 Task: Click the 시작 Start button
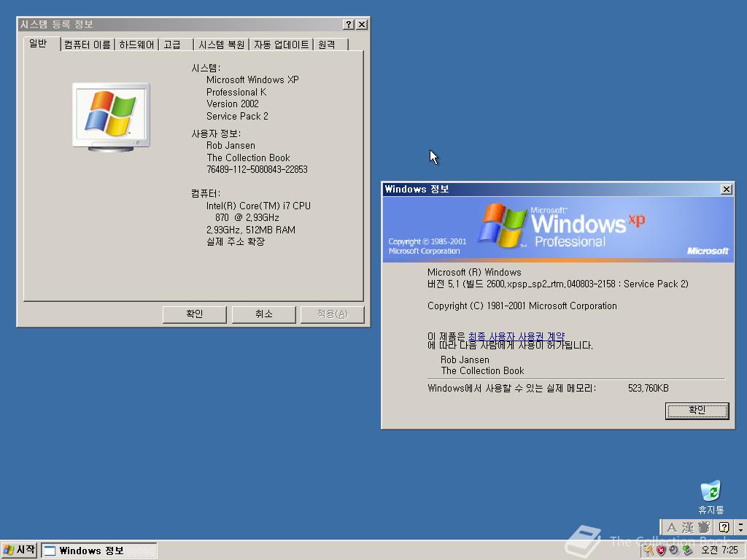click(x=19, y=550)
